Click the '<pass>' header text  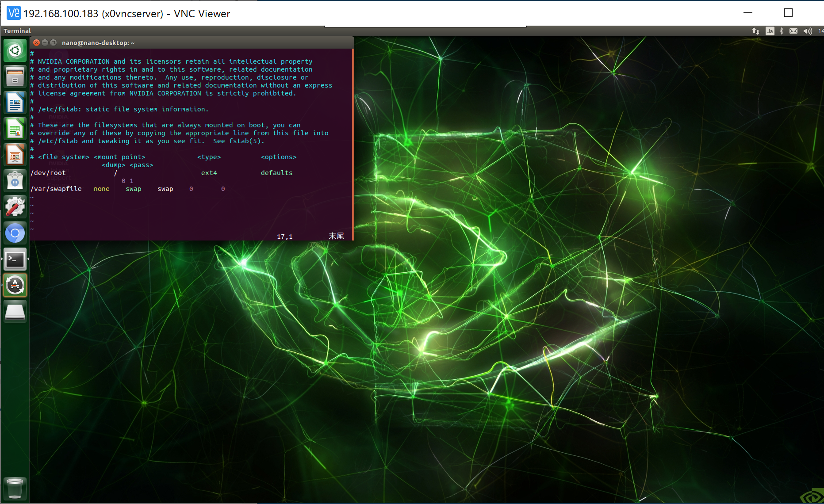point(142,165)
